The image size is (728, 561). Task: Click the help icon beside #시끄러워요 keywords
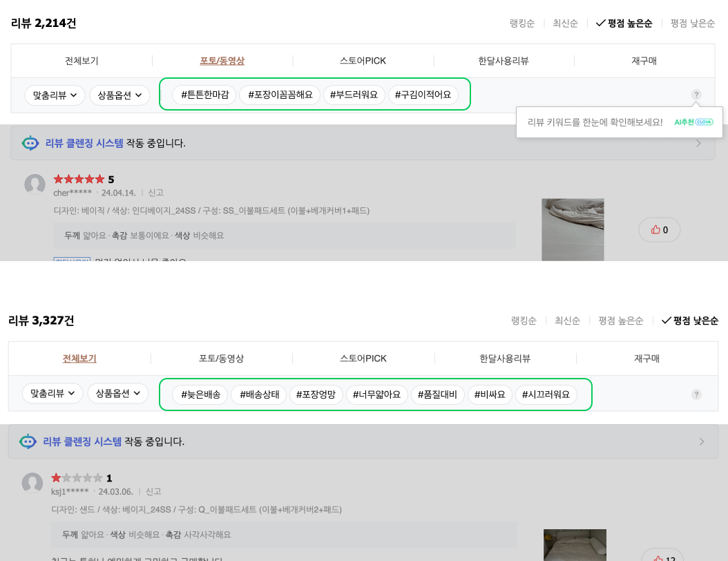pos(696,394)
